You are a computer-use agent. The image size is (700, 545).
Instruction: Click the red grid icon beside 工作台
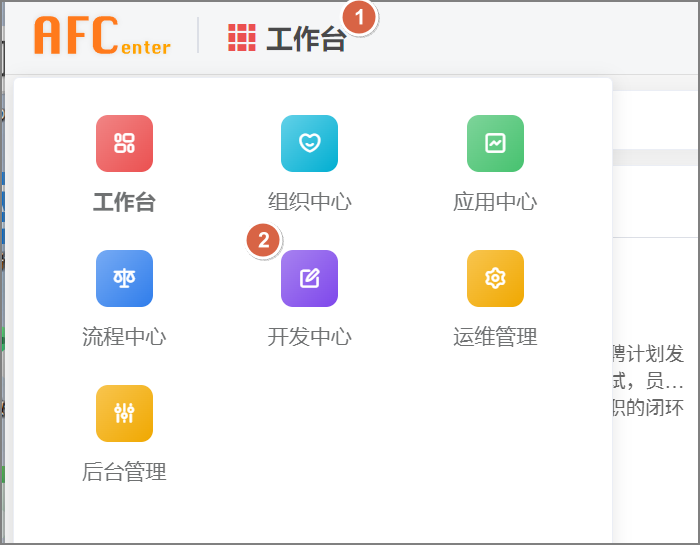point(242,37)
